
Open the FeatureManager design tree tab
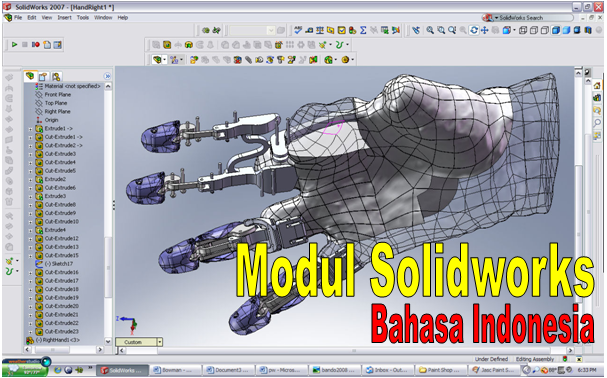point(30,76)
